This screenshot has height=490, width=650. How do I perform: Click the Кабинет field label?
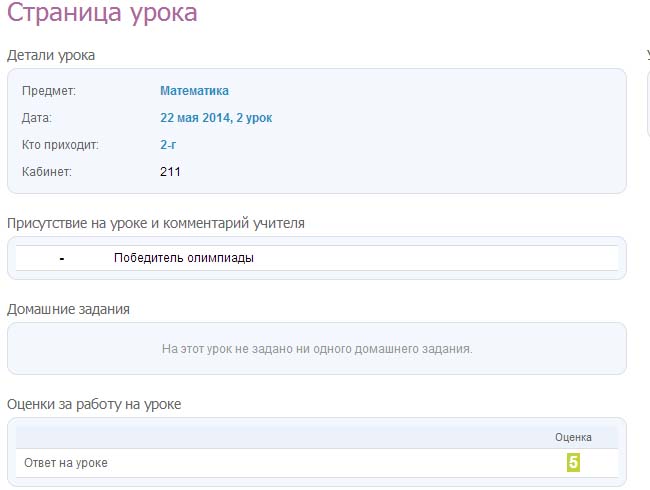47,172
